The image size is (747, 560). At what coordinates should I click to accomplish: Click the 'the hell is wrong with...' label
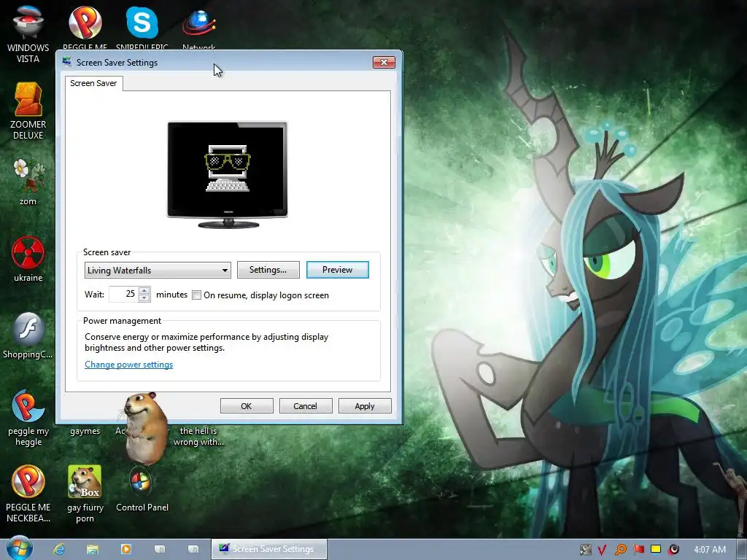tap(198, 436)
